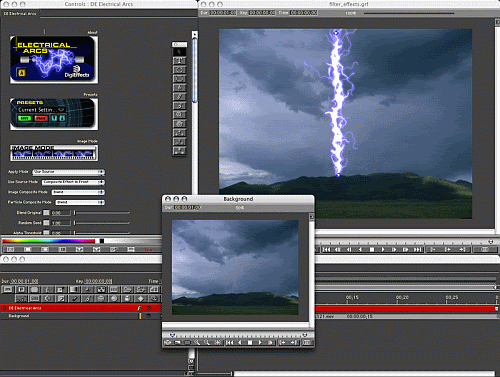Select the arrow pointer tool in tool palette
This screenshot has width=500, height=377.
pos(179,52)
